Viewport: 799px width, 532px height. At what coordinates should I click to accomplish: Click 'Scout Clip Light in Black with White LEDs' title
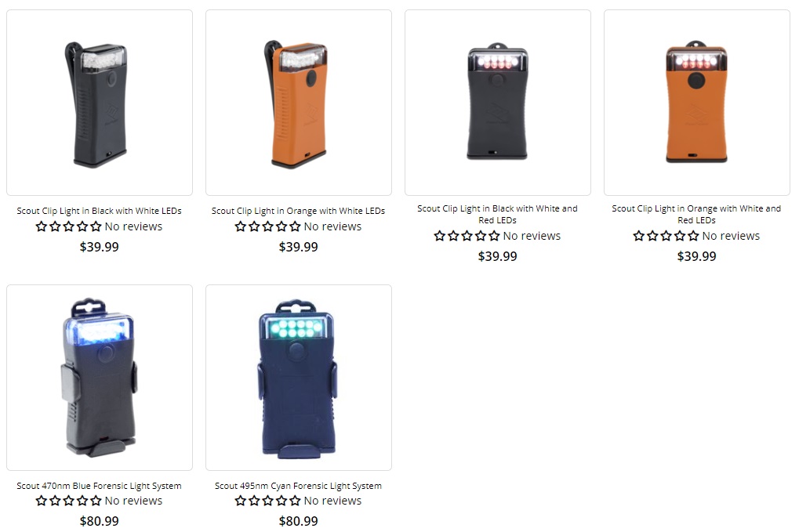[x=100, y=211]
